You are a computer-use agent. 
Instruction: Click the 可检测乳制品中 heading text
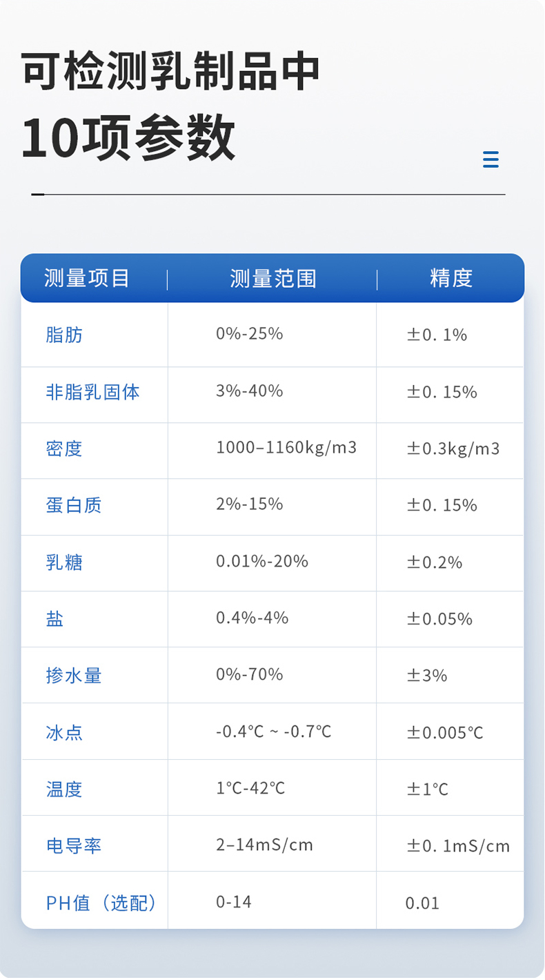click(x=170, y=70)
